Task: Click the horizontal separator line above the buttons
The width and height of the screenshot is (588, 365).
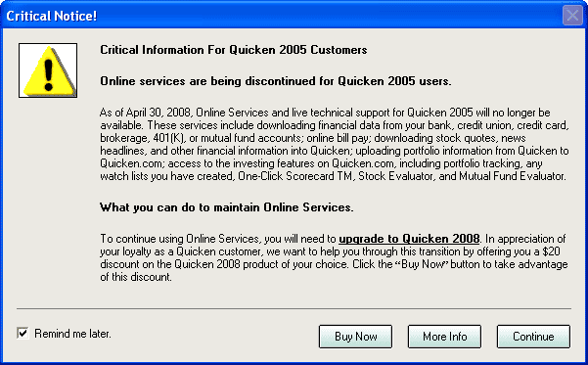Action: (294, 308)
